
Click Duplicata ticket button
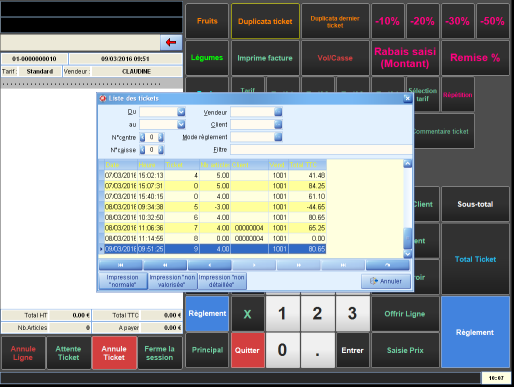pos(265,21)
